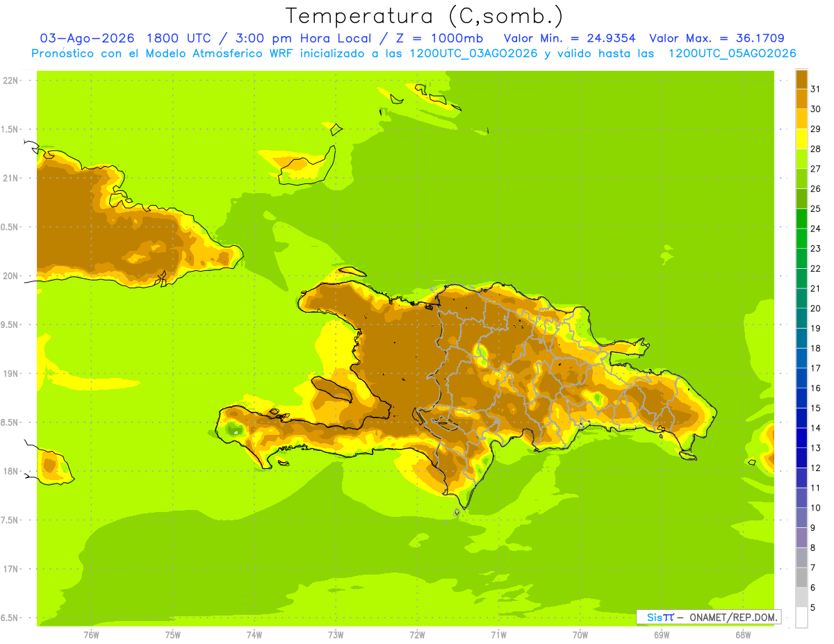This screenshot has width=834, height=644.
Task: Click legend value '22'
Action: [x=816, y=268]
